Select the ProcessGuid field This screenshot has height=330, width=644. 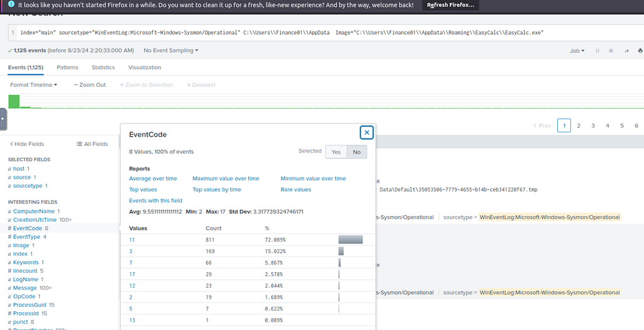click(x=30, y=305)
